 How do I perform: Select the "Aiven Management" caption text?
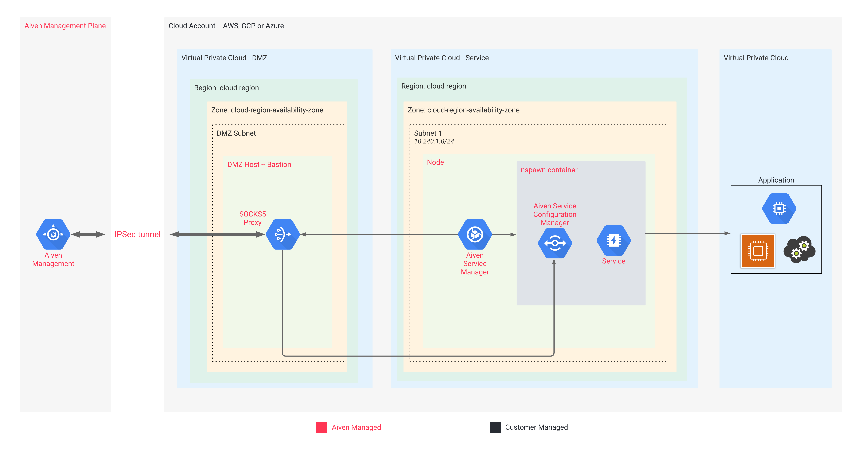click(x=53, y=260)
